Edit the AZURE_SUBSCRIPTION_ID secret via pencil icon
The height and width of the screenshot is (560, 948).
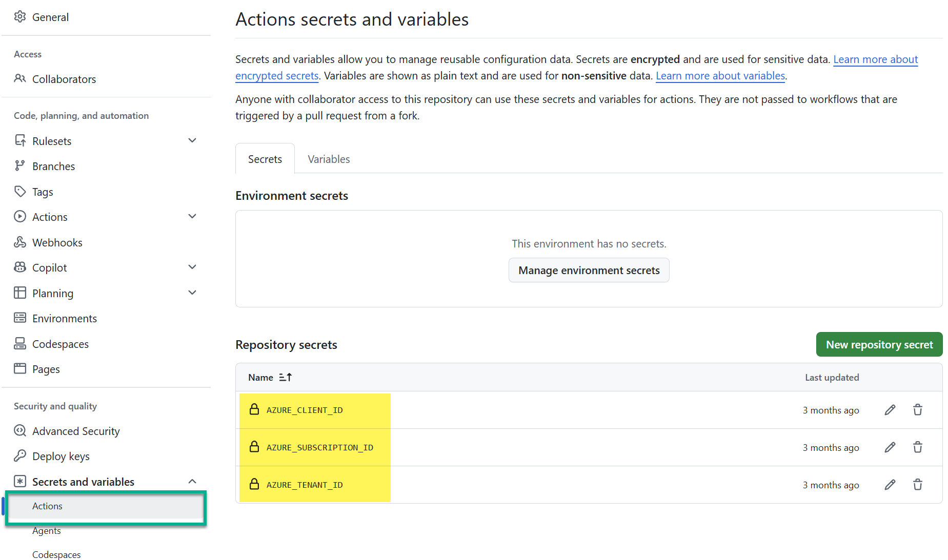point(890,447)
